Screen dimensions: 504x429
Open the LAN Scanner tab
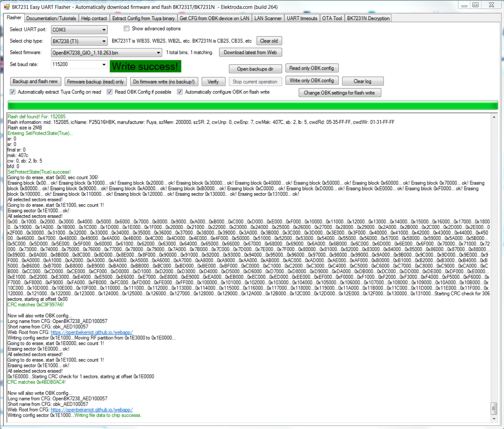(268, 18)
